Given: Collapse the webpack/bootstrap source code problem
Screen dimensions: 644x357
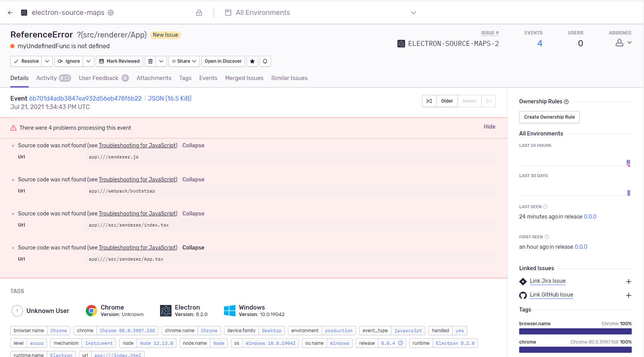Looking at the screenshot, I should (x=193, y=179).
